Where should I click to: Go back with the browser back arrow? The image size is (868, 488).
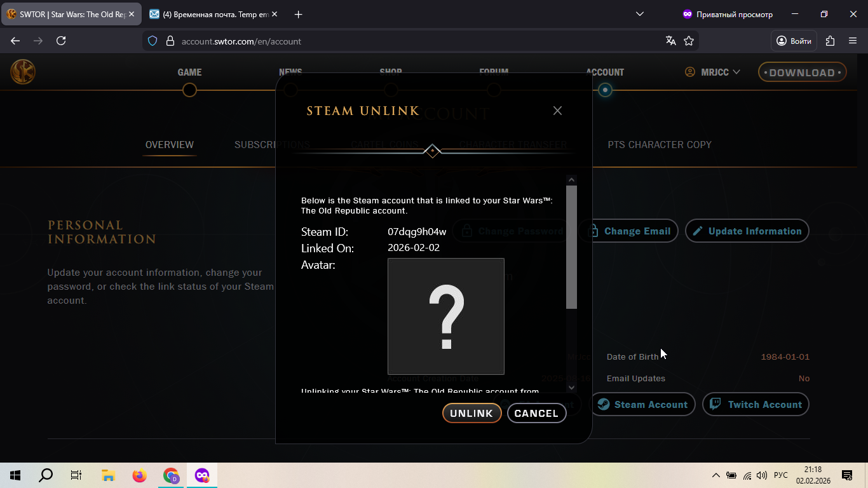point(15,41)
